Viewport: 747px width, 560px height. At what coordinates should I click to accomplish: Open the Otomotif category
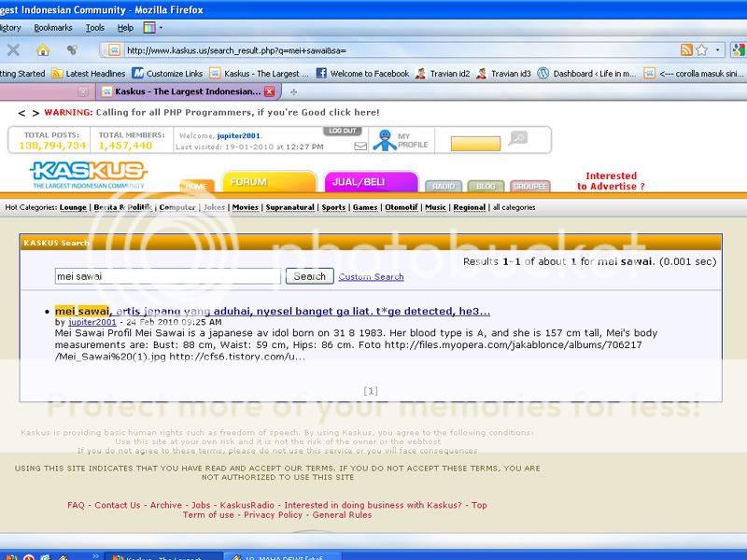[x=402, y=207]
